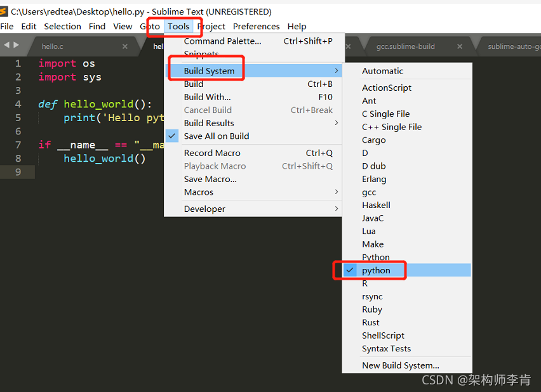Select Cargo build system
The height and width of the screenshot is (392, 541).
407,140
